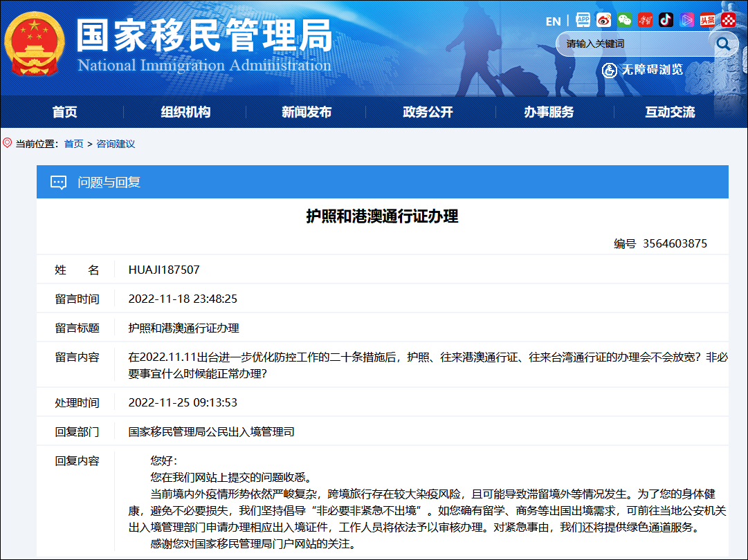
Task: Go to 办事服务 in the navigation bar
Action: (549, 112)
